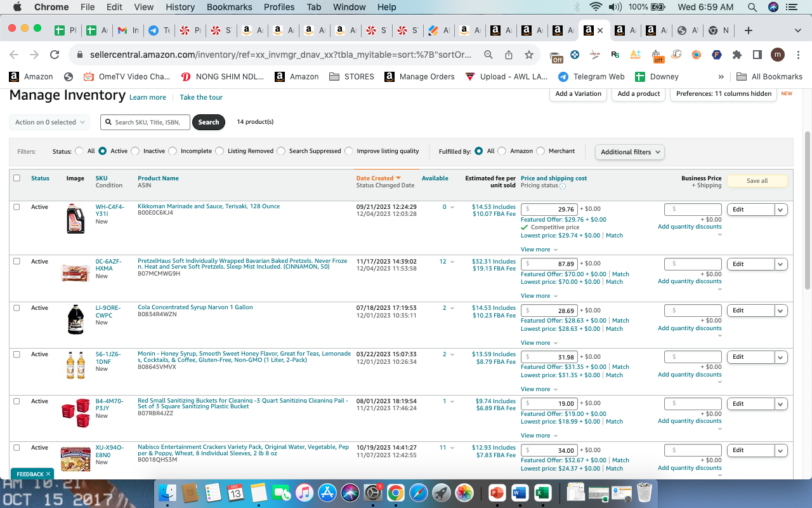The image size is (812, 508).
Task: Click the page zoom magnifier in address bar
Action: click(x=488, y=55)
